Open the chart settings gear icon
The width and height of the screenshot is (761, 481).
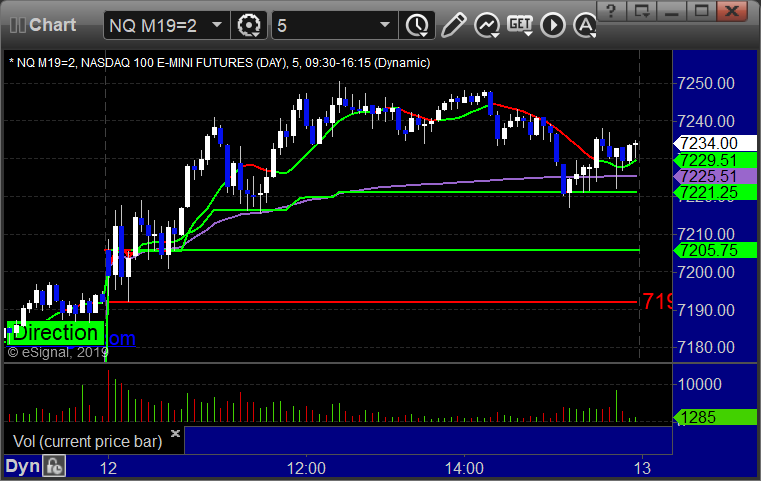pos(249,25)
